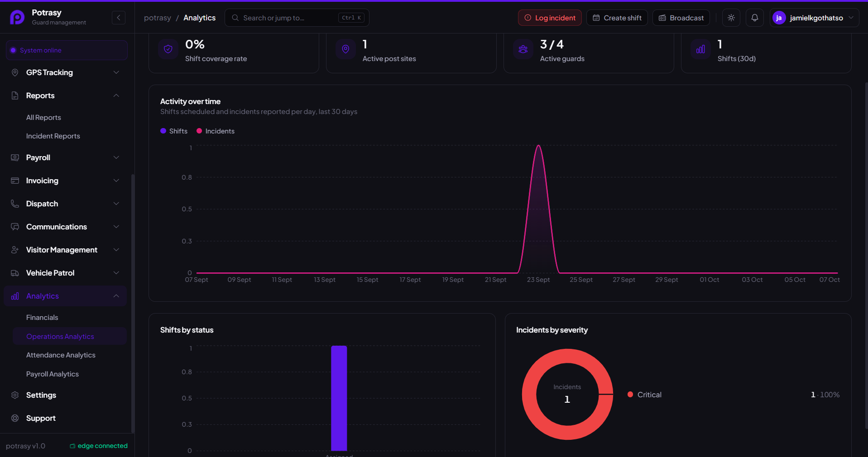868x457 pixels.
Task: Toggle the Shifts legend series
Action: tap(174, 131)
